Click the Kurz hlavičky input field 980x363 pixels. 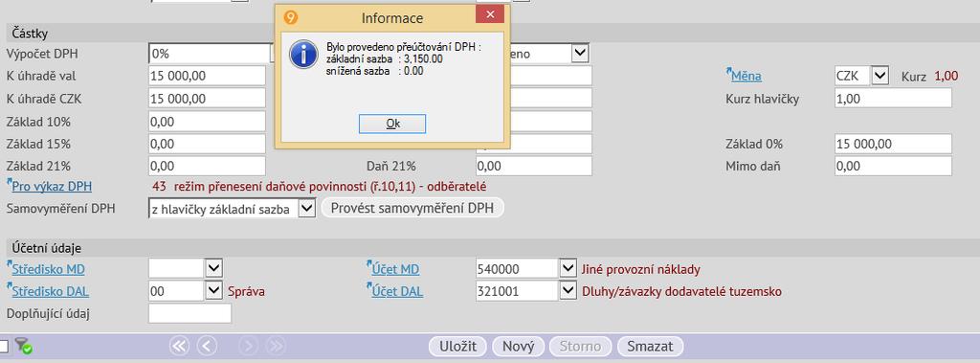[893, 99]
